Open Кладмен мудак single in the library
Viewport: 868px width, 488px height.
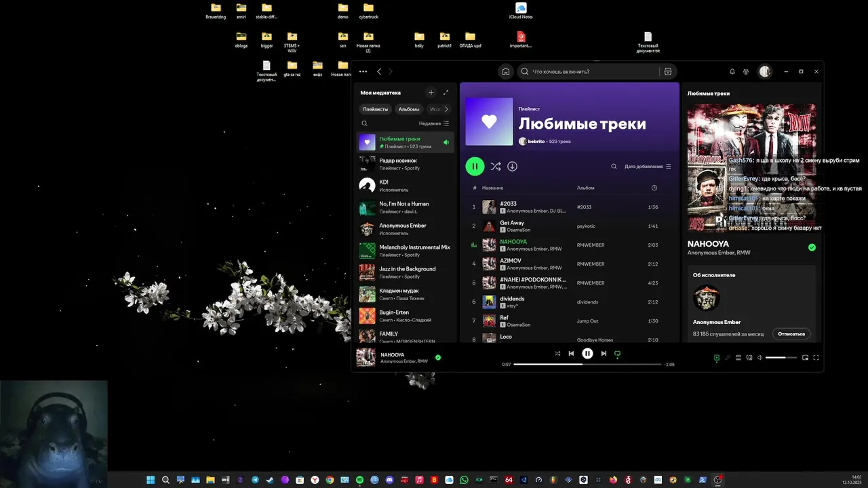[x=406, y=294]
